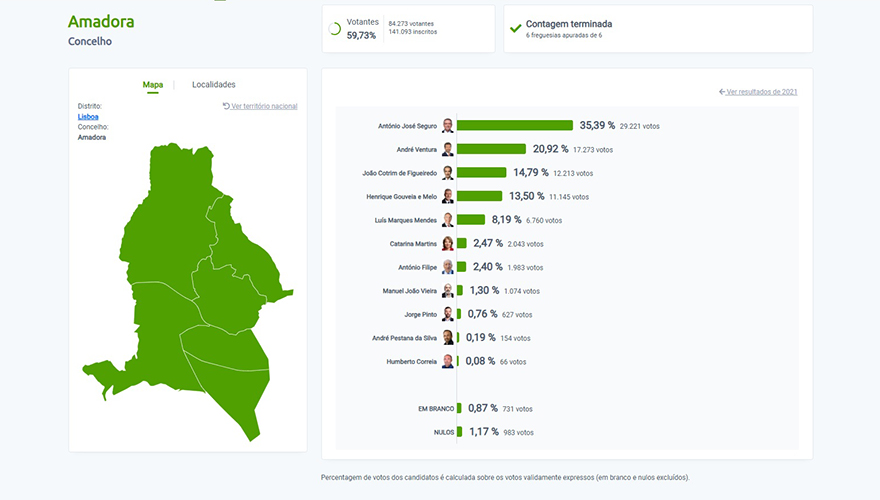Image resolution: width=880 pixels, height=500 pixels.
Task: Select the Mapa tab
Action: [x=153, y=85]
